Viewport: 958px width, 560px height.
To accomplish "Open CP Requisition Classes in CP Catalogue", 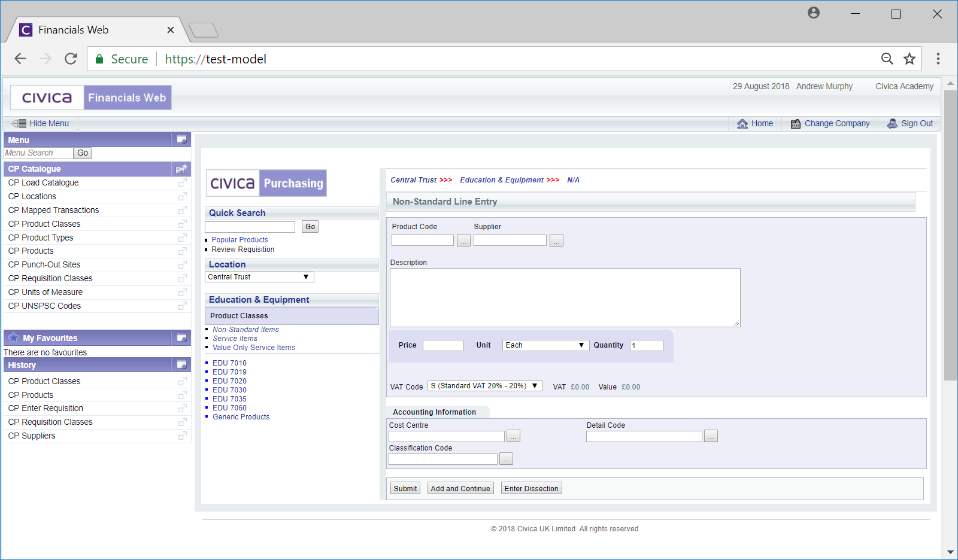I will [50, 278].
